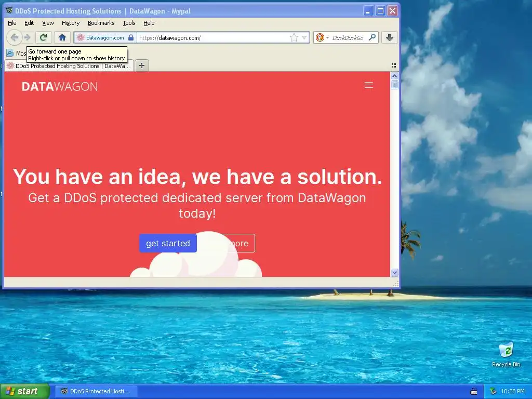The image size is (532, 399).
Task: Open the Edit menu
Action: pos(29,23)
